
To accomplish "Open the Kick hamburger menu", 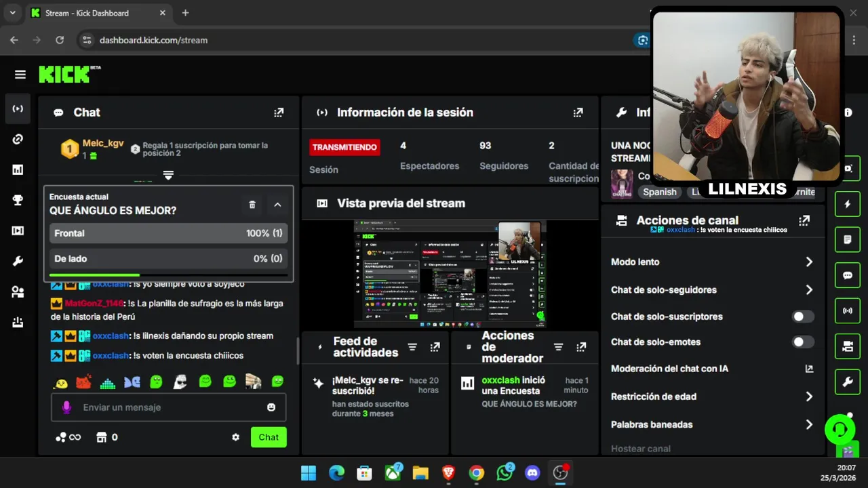I will pyautogui.click(x=20, y=75).
